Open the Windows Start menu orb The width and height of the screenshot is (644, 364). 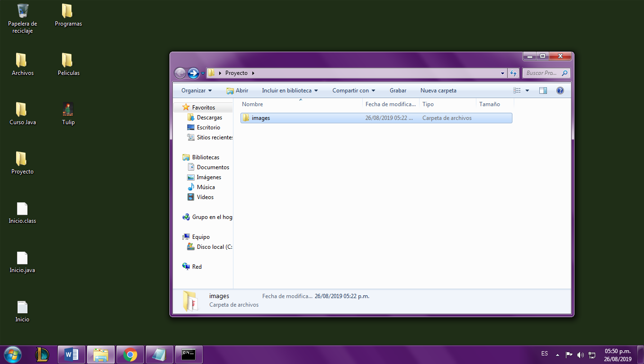[x=13, y=355]
